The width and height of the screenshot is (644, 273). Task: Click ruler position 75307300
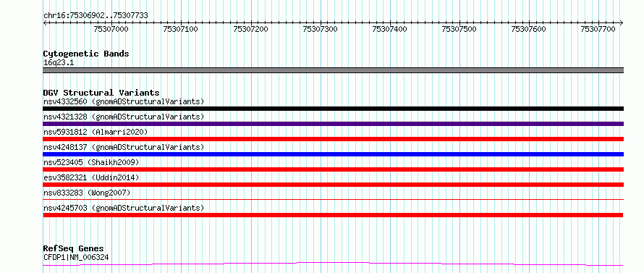click(320, 29)
